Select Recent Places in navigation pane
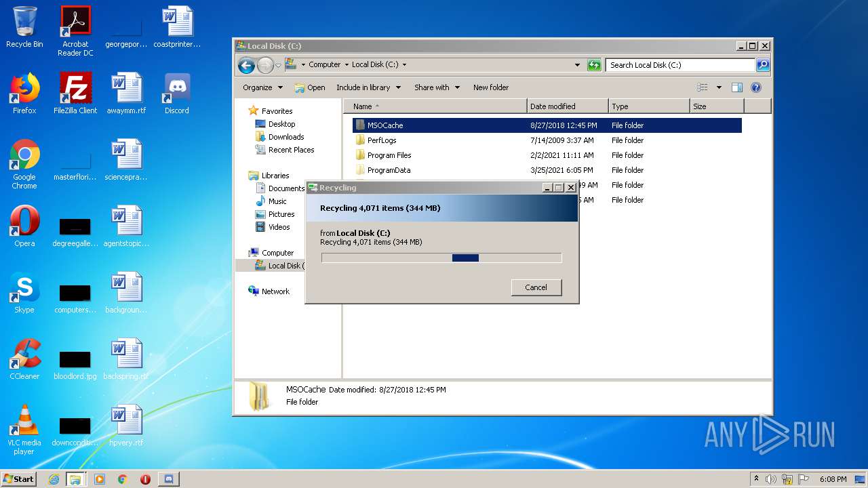Image resolution: width=868 pixels, height=488 pixels. coord(285,150)
